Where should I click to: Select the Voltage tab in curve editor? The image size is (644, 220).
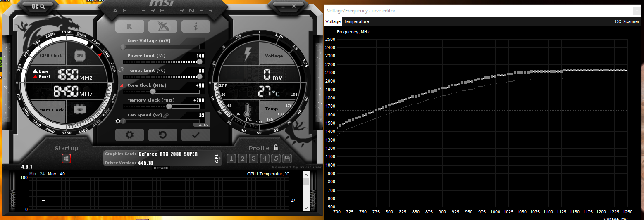tap(333, 21)
